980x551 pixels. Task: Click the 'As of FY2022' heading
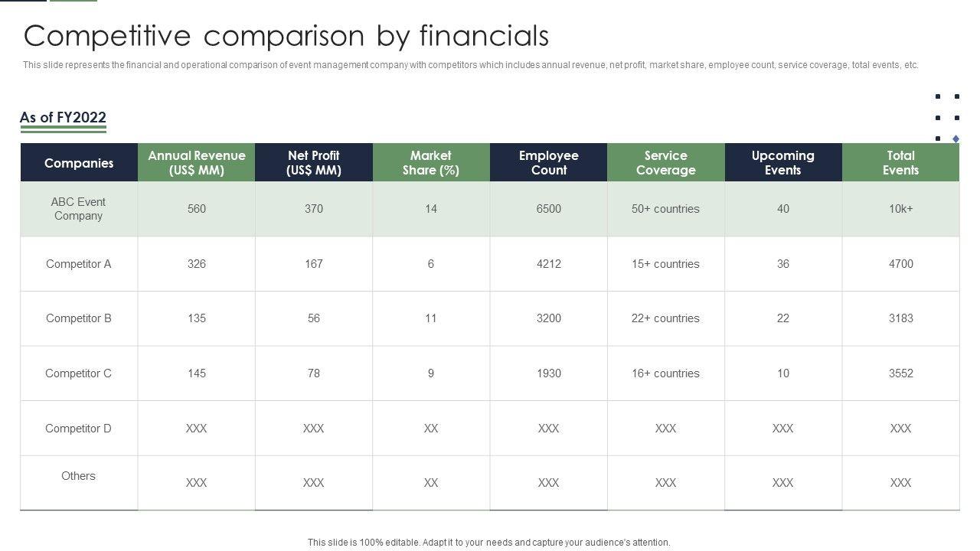click(x=63, y=117)
